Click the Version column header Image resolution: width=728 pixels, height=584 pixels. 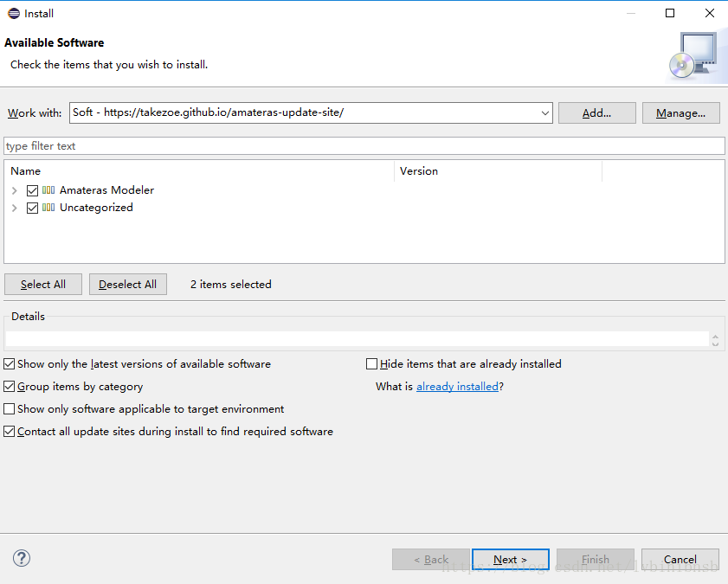[x=499, y=171]
